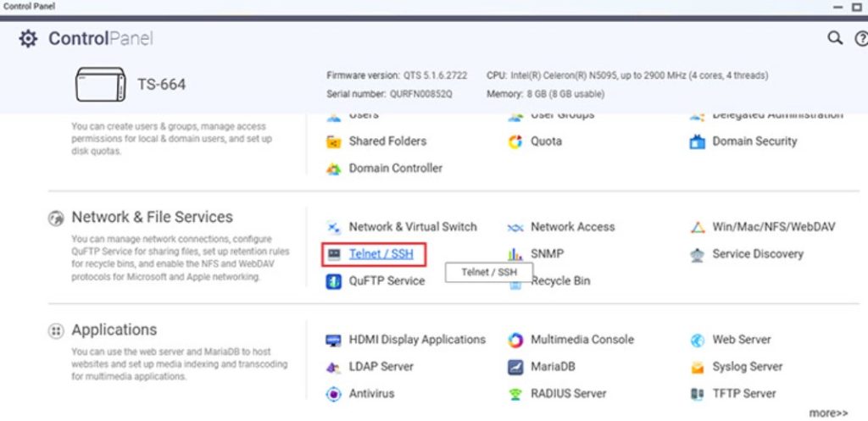Click the SNMP label
Viewport: 868px width, 421px height.
[547, 254]
